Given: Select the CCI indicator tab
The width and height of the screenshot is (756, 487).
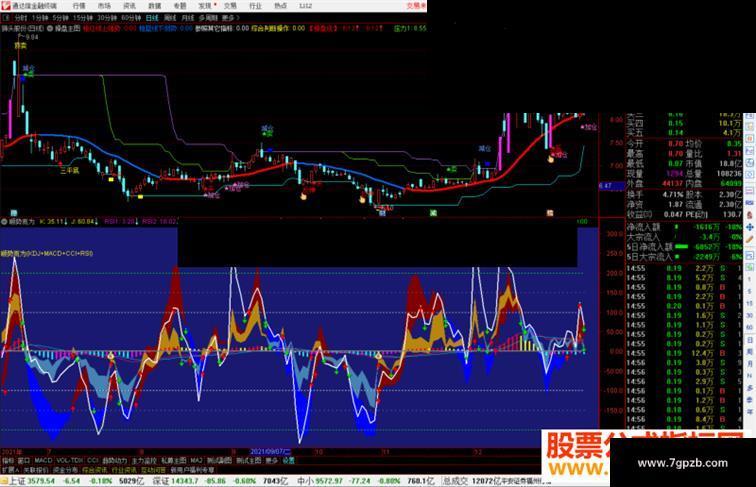Looking at the screenshot, I should click(93, 460).
